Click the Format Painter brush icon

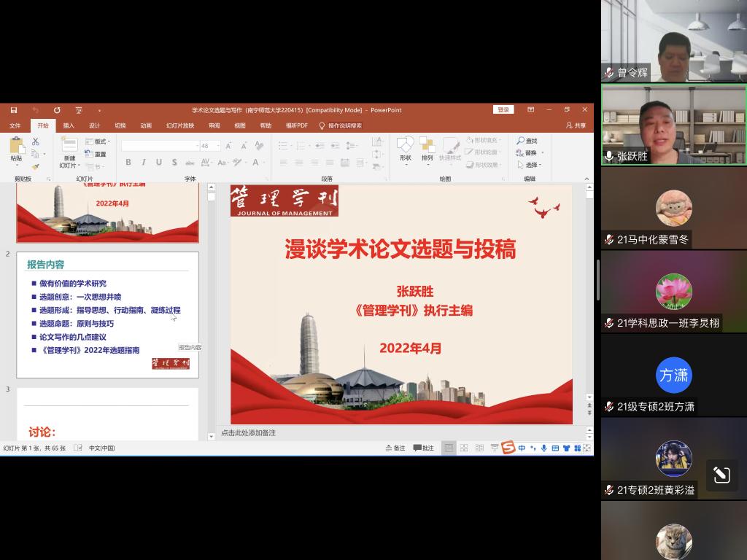click(35, 167)
